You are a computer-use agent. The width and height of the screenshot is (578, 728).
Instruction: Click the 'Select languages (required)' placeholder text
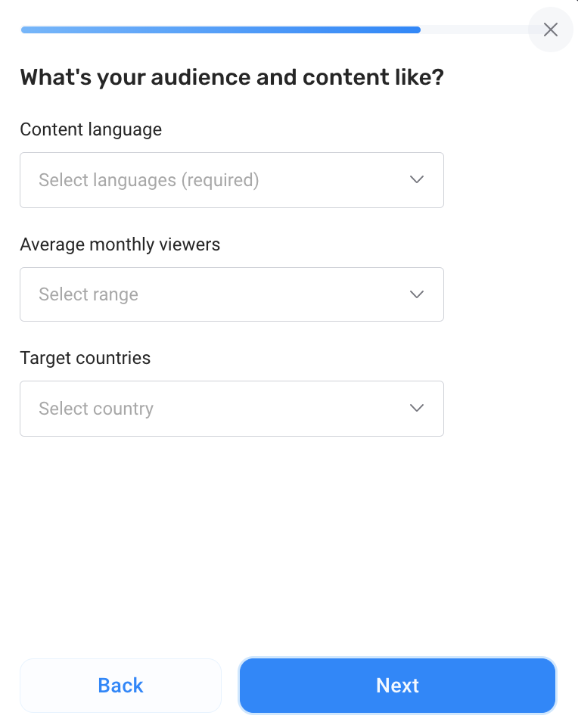click(x=148, y=180)
